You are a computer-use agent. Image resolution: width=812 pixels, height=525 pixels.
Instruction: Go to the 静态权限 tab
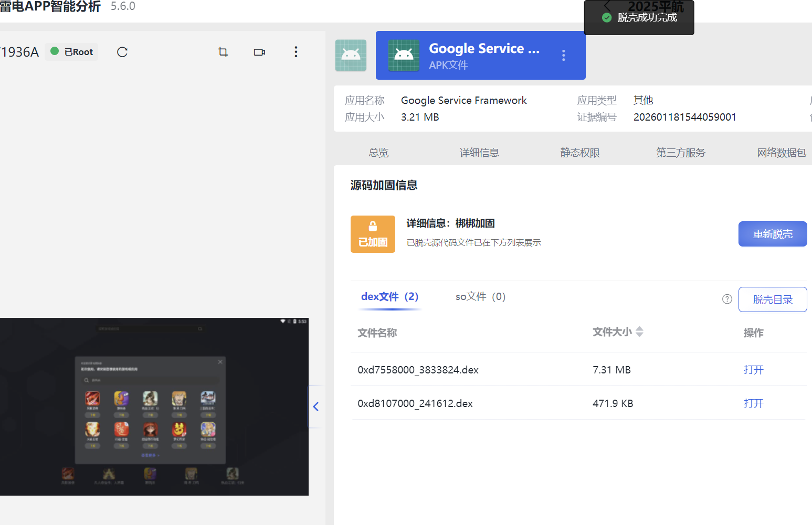(580, 153)
